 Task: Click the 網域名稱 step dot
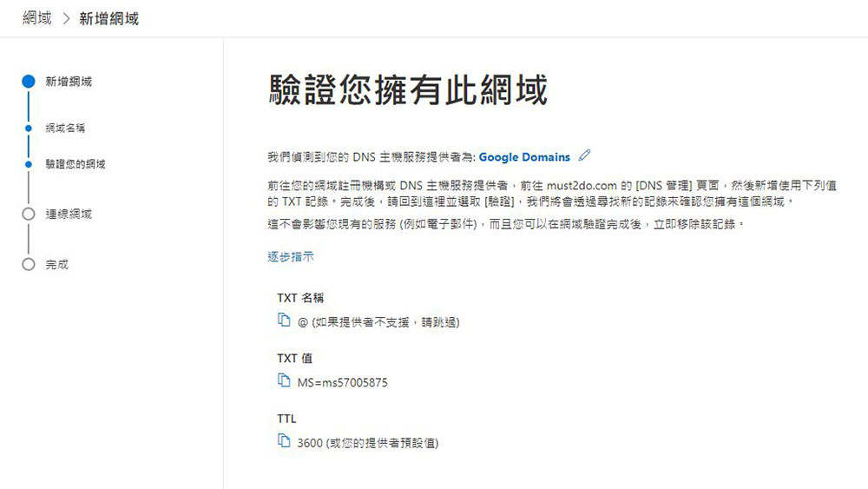click(x=29, y=128)
